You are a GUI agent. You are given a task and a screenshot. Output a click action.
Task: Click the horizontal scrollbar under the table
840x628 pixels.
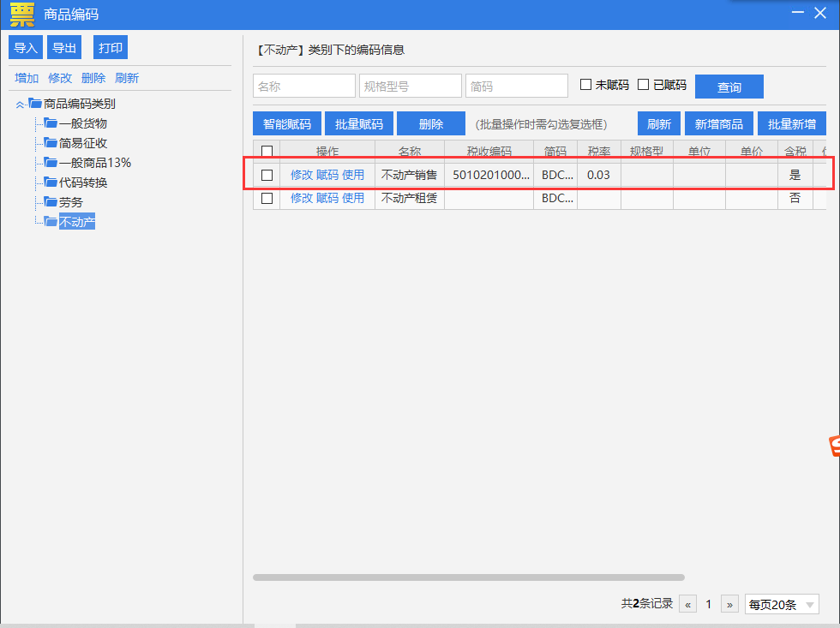click(x=468, y=577)
